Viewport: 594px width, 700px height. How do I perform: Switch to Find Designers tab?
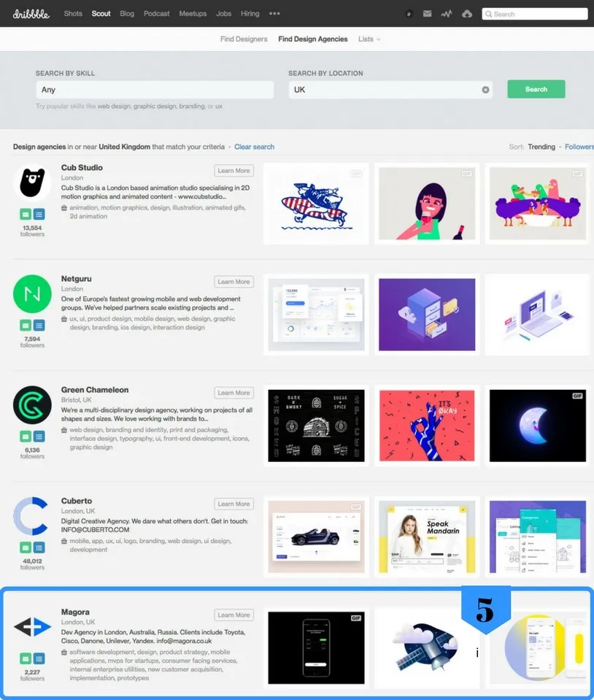click(244, 39)
